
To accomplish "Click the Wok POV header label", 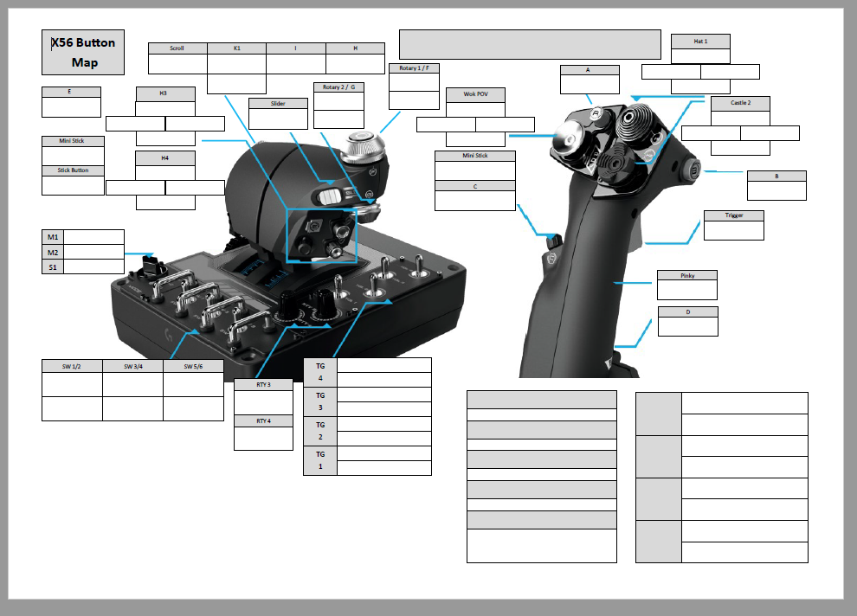I will pos(475,94).
